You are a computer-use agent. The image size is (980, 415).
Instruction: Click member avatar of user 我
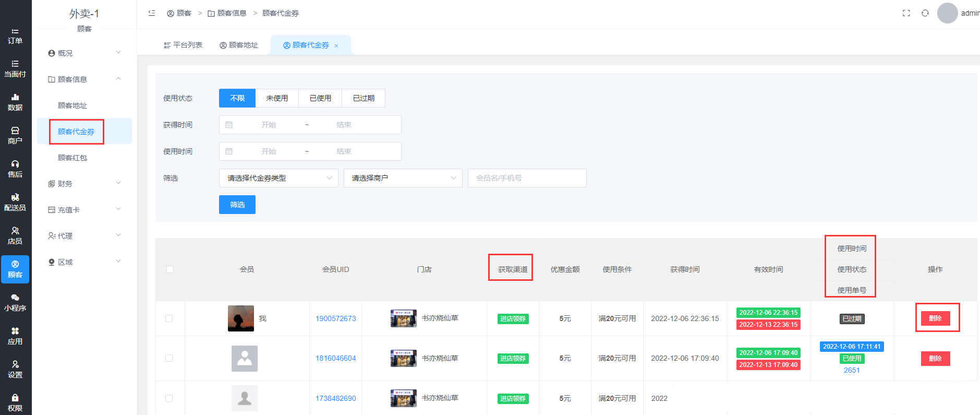click(241, 318)
